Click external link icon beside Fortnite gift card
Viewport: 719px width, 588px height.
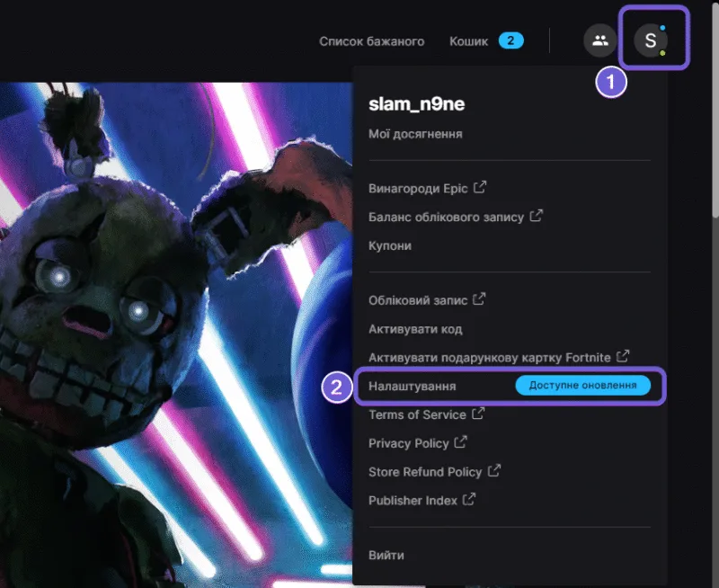tap(623, 356)
